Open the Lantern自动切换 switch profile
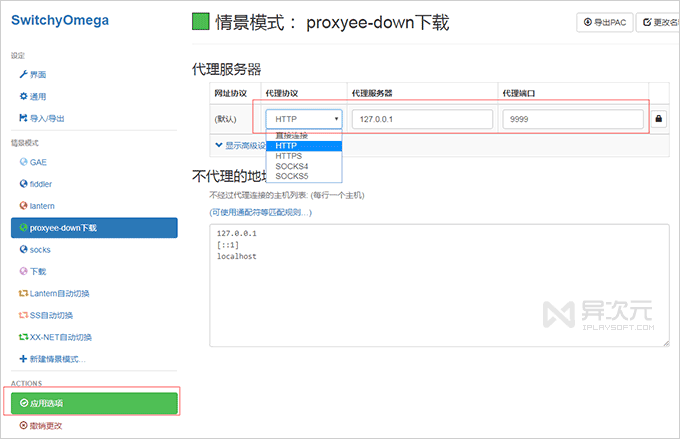680x439 pixels. [x=54, y=293]
